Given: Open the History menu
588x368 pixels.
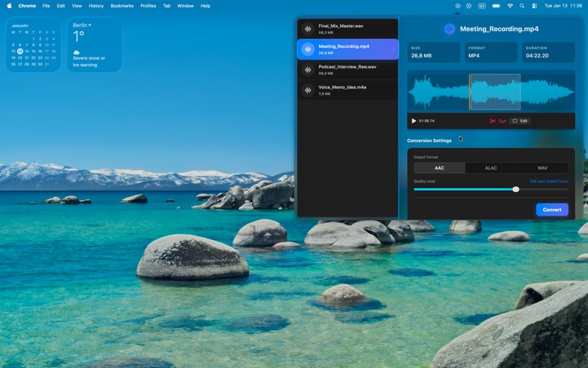Looking at the screenshot, I should coord(96,6).
